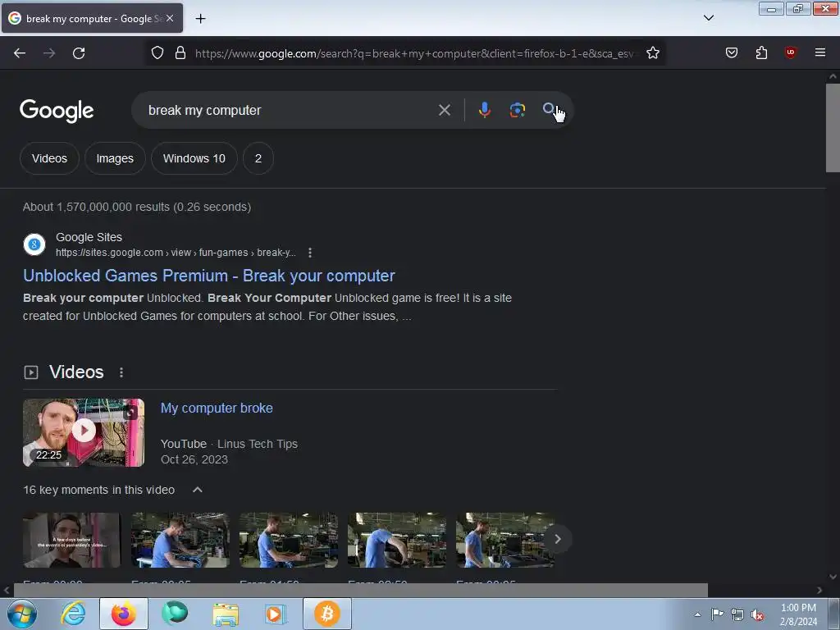Go back with the browser back arrow

point(20,53)
